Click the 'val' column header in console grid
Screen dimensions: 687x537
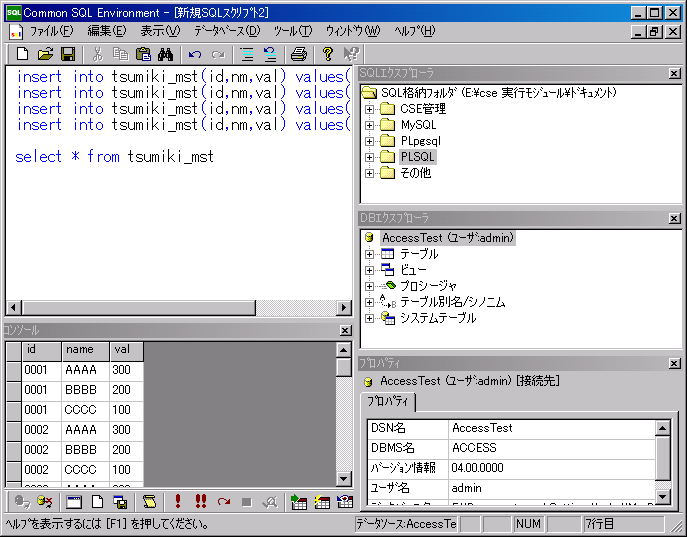click(126, 351)
